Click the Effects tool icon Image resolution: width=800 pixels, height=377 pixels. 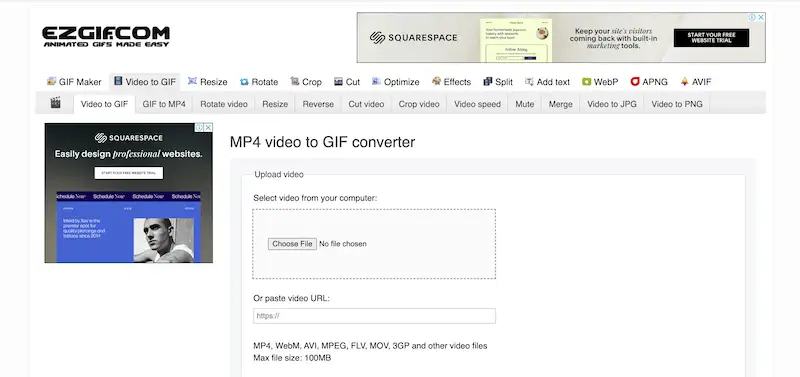pos(436,81)
